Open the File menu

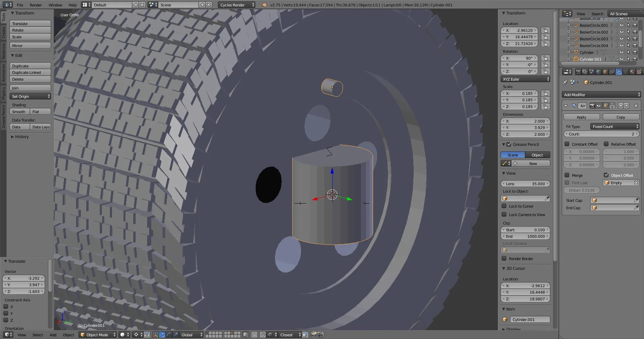coord(20,5)
